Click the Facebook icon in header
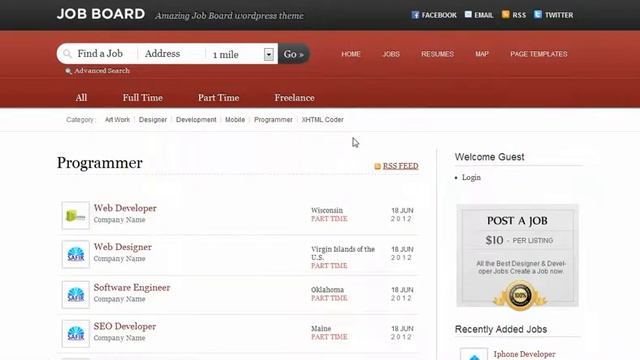The image size is (640, 360). coord(415,15)
